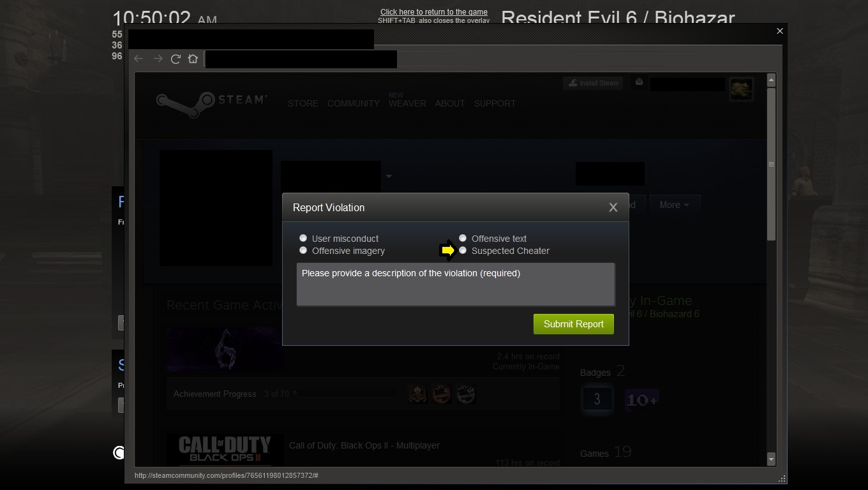Screen dimensions: 868x490
Task: Click the '2.4 hrs on record' text
Action: [528, 357]
